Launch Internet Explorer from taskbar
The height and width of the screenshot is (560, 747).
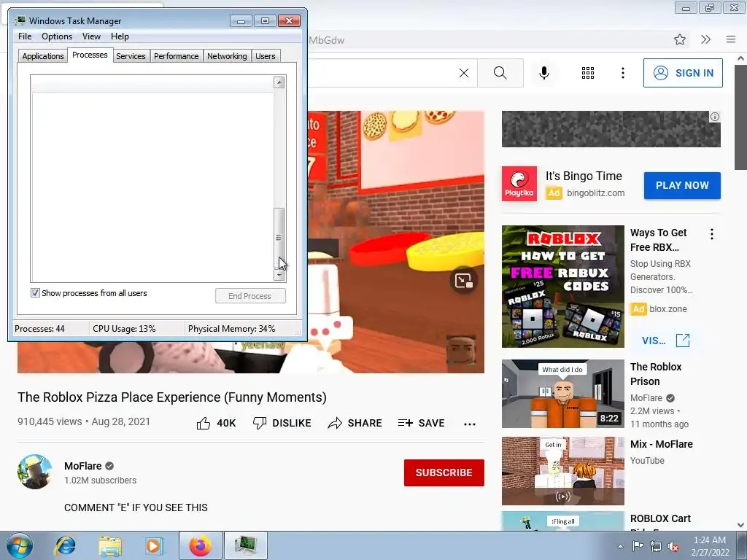click(x=65, y=545)
